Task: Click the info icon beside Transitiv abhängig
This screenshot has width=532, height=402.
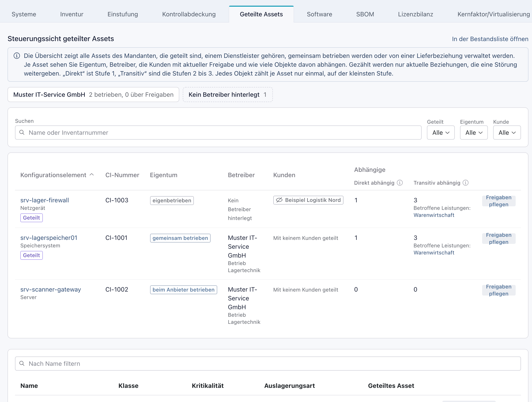Action: pyautogui.click(x=466, y=183)
